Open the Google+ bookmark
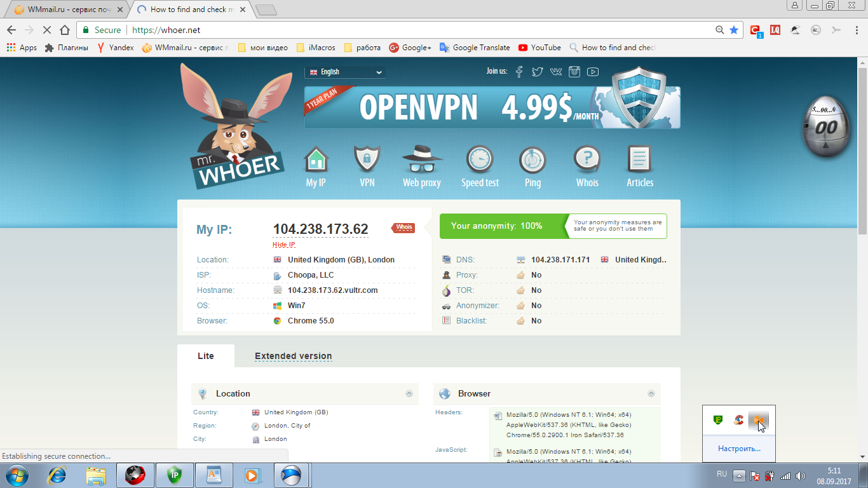The image size is (868, 488). pos(410,48)
